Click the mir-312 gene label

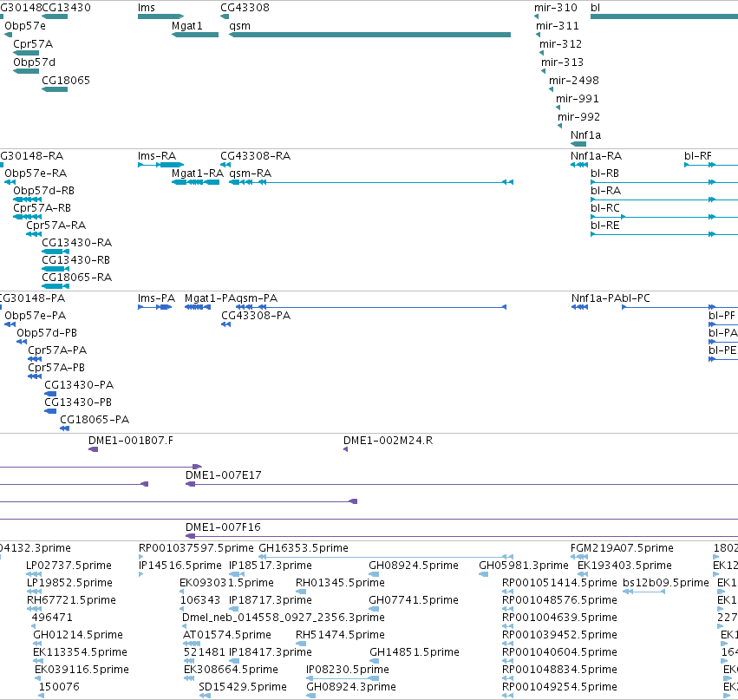click(x=560, y=43)
